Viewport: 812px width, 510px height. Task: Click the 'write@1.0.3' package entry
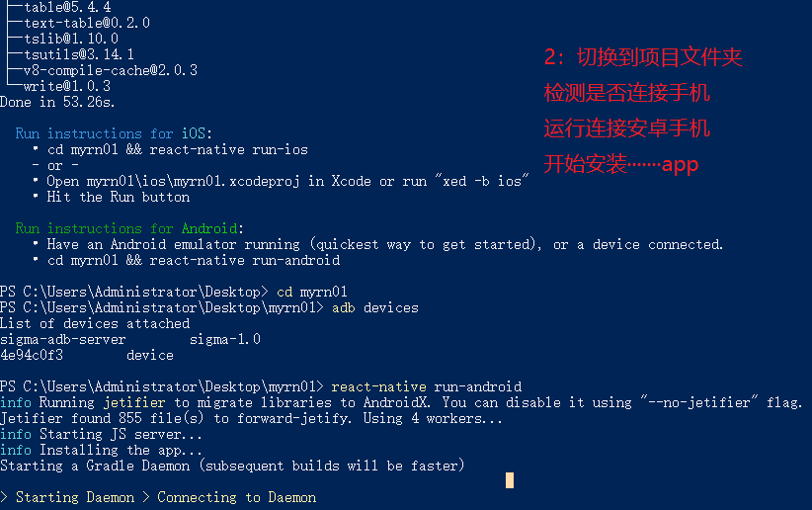tap(67, 86)
